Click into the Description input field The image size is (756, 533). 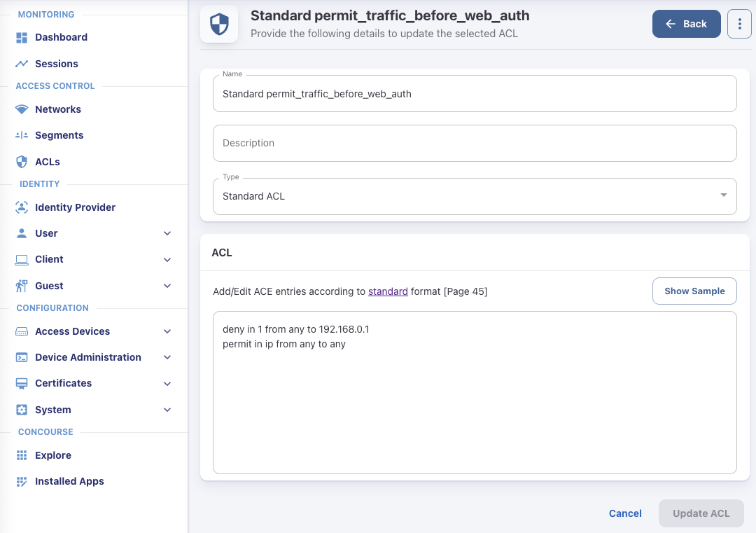click(x=475, y=143)
